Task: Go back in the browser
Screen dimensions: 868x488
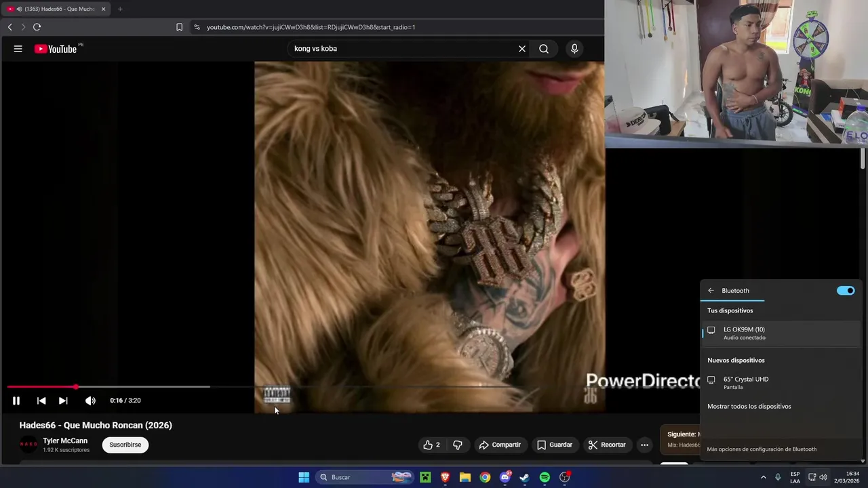Action: 9,27
